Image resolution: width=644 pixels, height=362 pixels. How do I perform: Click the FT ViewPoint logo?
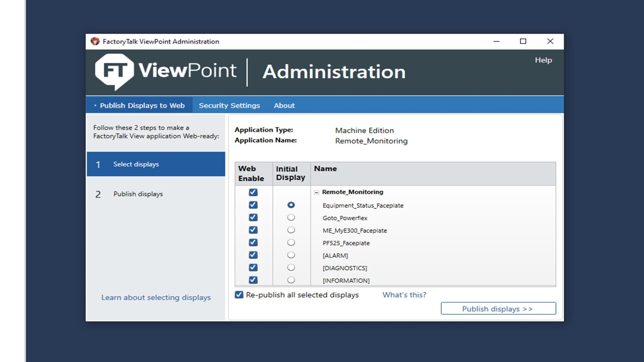pyautogui.click(x=166, y=72)
